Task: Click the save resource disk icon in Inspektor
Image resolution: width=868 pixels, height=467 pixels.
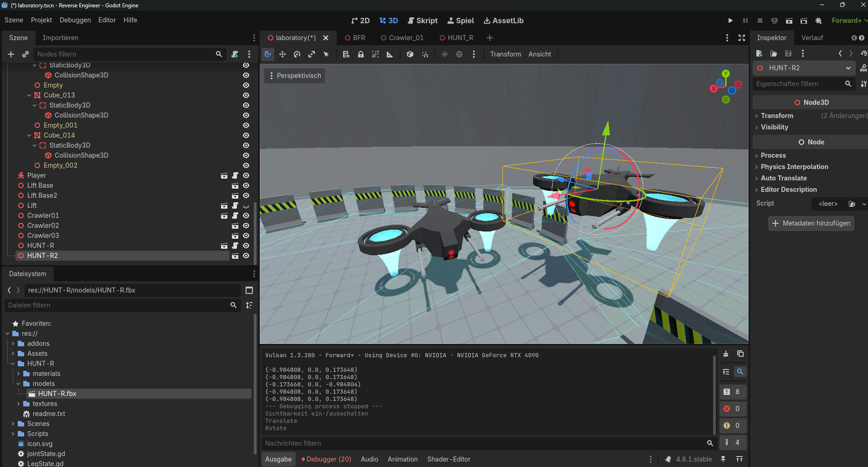Action: pos(788,53)
